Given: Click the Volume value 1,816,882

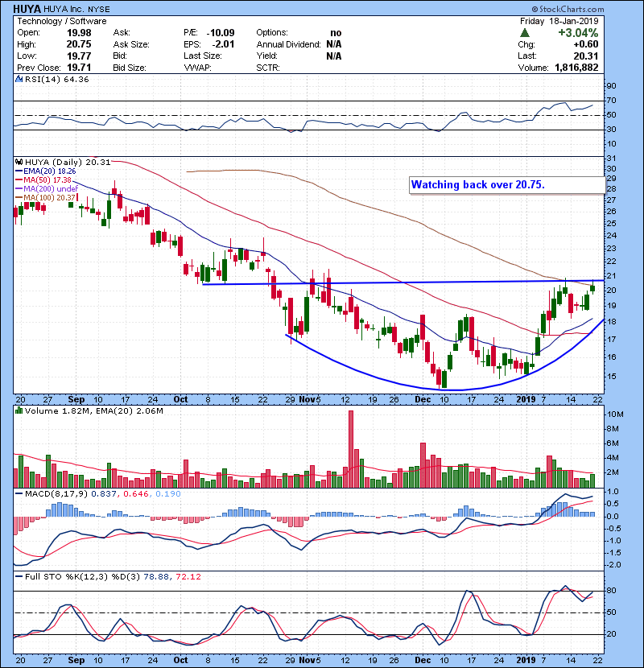Looking at the screenshot, I should [x=576, y=68].
